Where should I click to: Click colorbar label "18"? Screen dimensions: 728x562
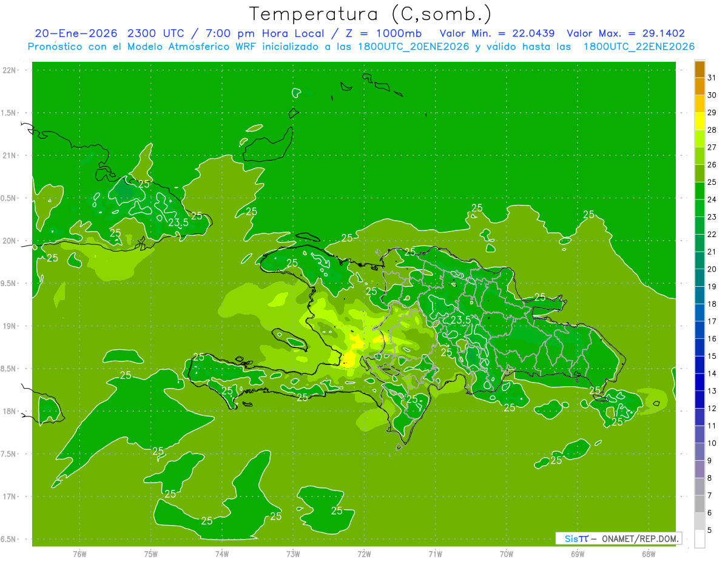712,304
